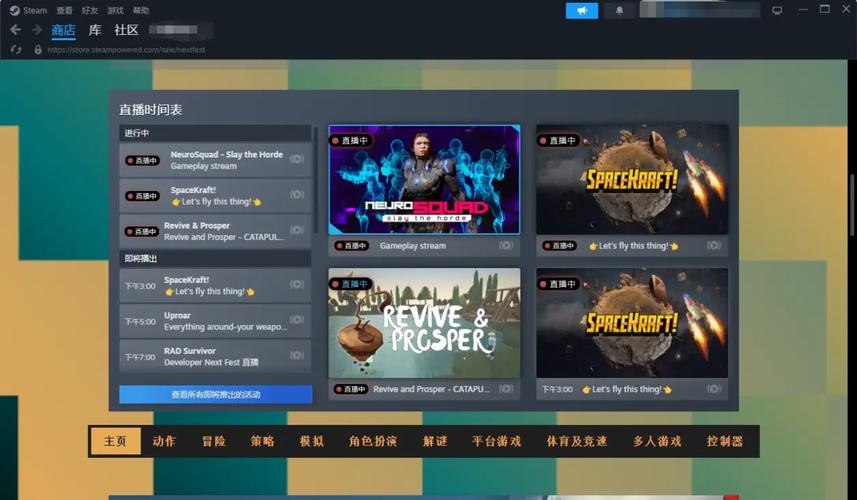Select the 策略 category tab
This screenshot has width=857, height=500.
point(262,441)
